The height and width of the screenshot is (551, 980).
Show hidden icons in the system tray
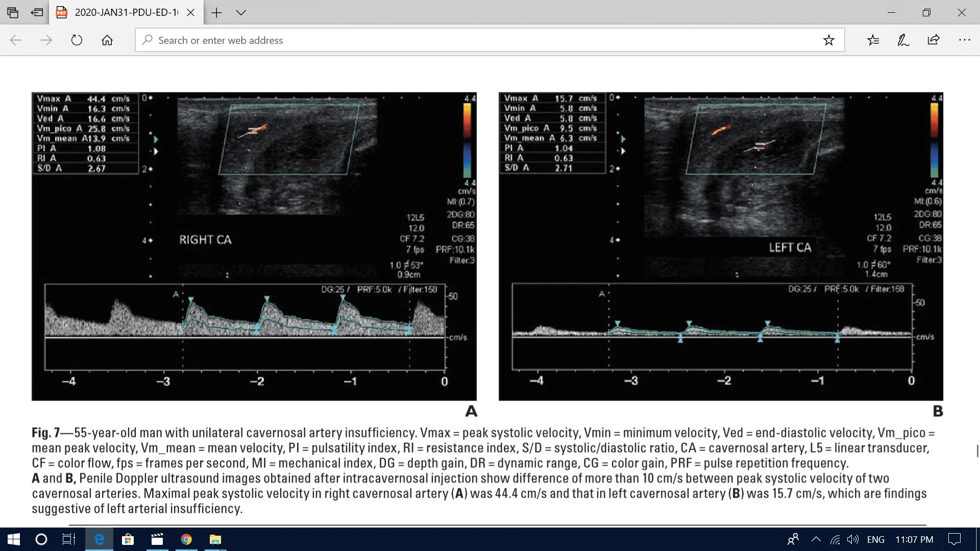pos(815,539)
